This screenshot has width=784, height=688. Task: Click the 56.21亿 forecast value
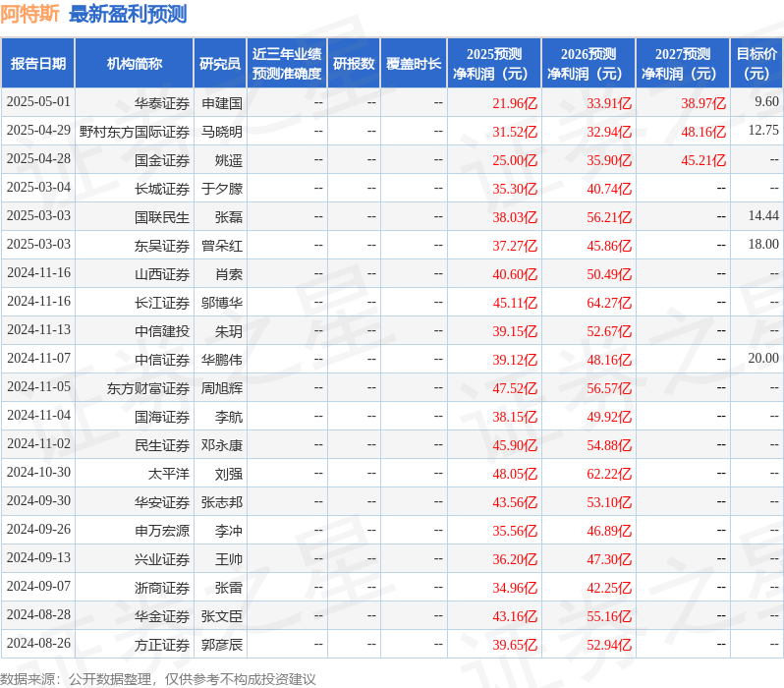[x=609, y=217]
